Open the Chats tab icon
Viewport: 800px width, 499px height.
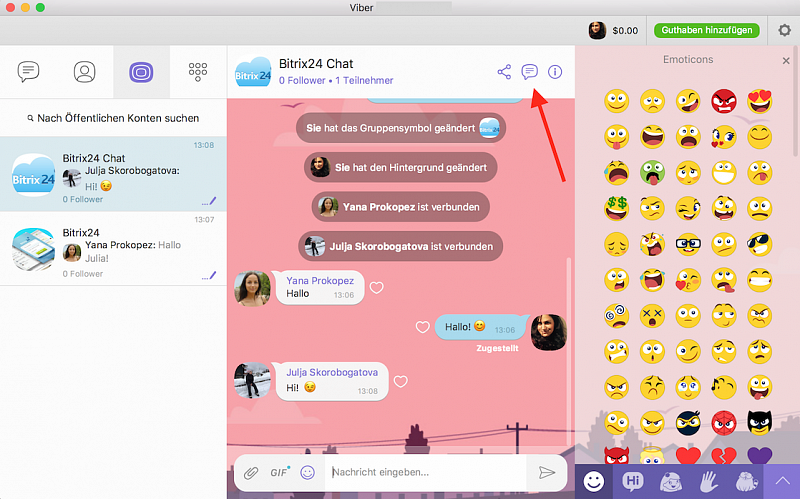tap(28, 71)
